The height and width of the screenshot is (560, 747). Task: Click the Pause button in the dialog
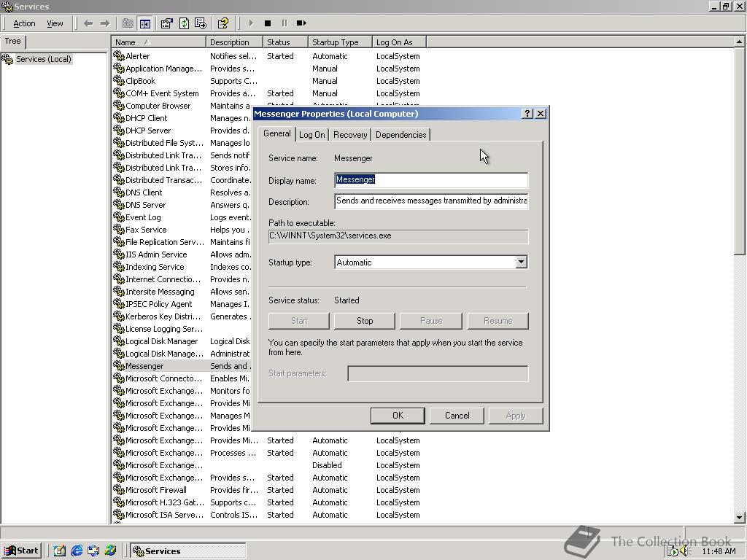431,321
